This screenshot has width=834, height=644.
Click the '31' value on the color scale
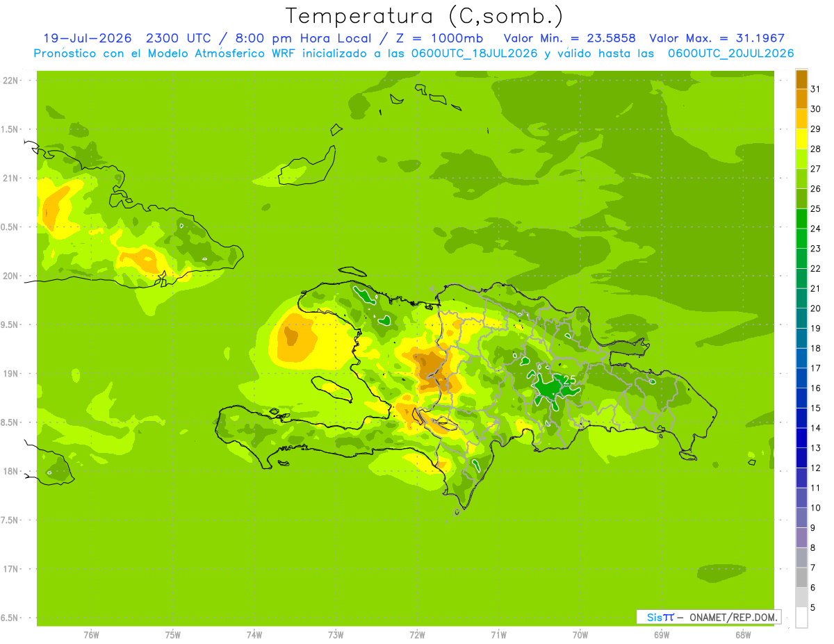pyautogui.click(x=816, y=89)
